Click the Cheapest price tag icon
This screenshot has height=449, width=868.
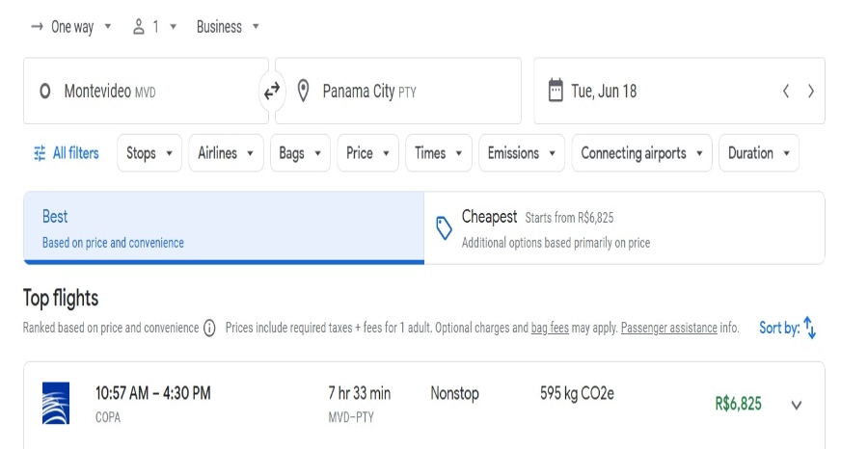[x=445, y=228]
